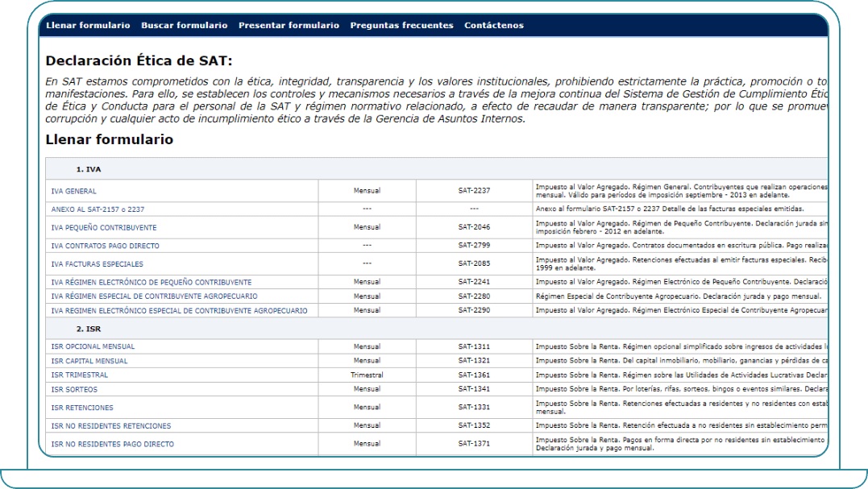Select the SAT-2290 form number cell
The width and height of the screenshot is (868, 489).
pos(474,310)
